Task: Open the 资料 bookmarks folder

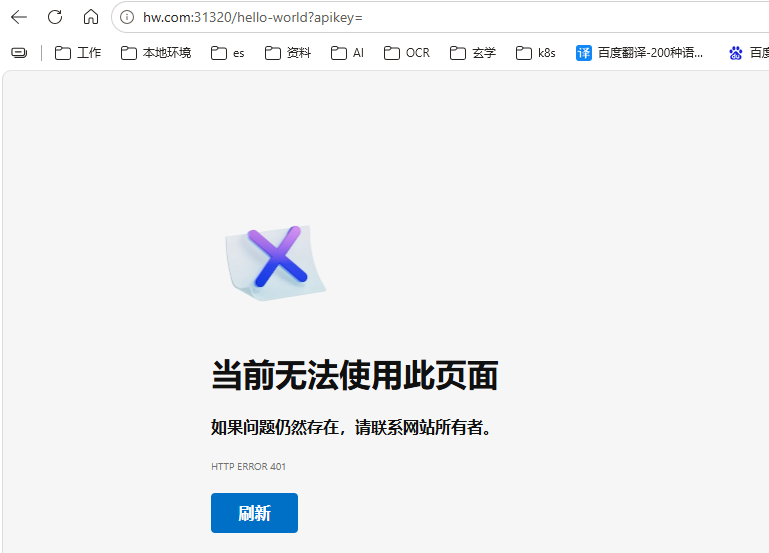Action: 288,52
